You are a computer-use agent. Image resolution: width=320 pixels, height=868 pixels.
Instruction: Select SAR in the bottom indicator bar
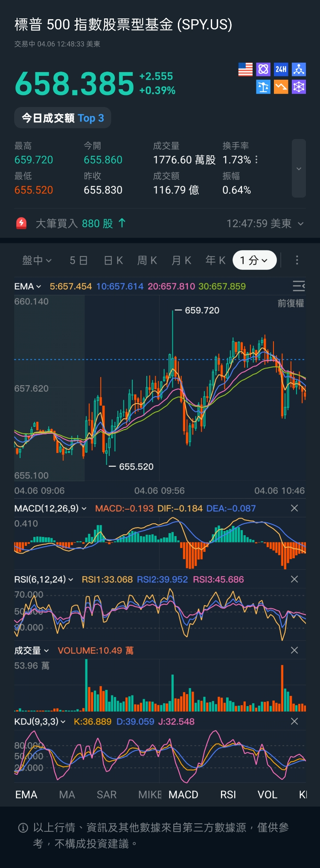coord(107,795)
